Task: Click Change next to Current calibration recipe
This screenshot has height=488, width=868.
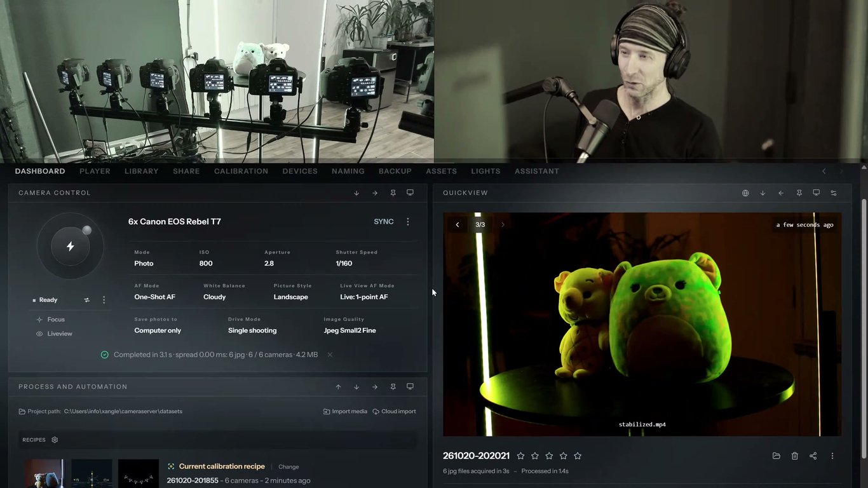Action: coord(288,466)
